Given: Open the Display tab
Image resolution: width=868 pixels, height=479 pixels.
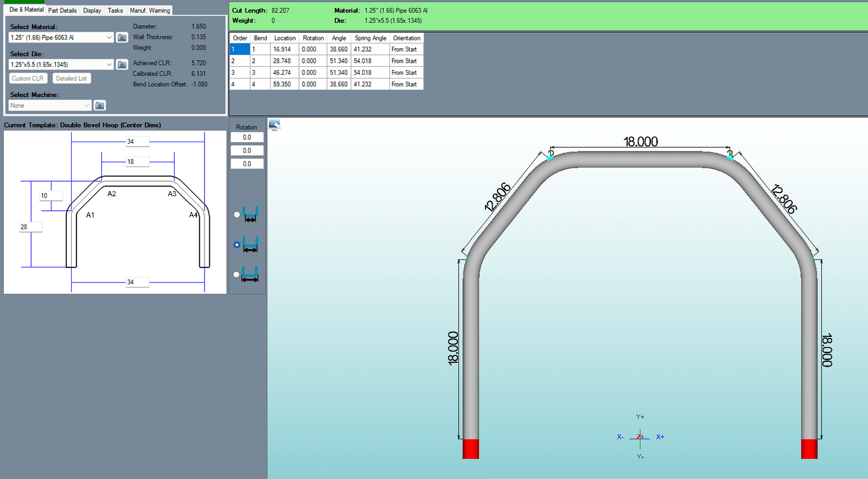Looking at the screenshot, I should [92, 10].
